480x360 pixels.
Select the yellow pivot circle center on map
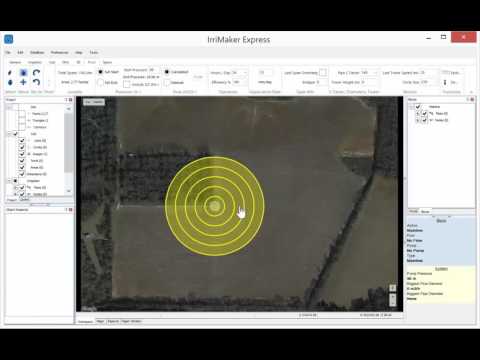point(214,206)
